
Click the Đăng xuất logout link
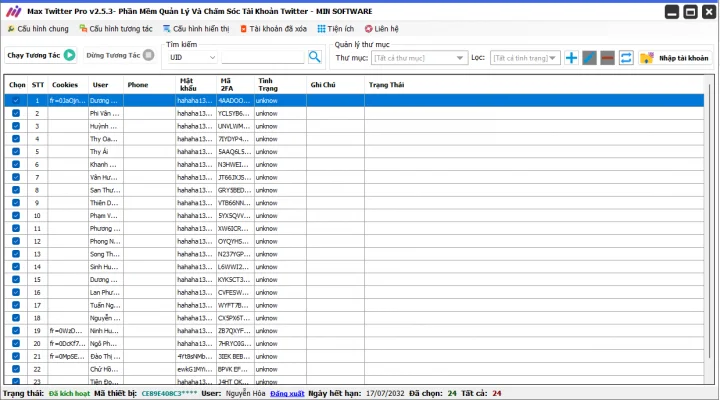[287, 394]
